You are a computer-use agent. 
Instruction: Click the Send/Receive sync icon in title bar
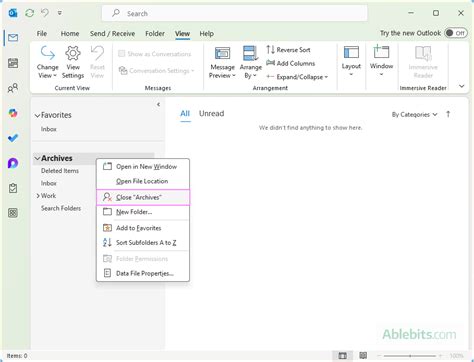coord(30,13)
